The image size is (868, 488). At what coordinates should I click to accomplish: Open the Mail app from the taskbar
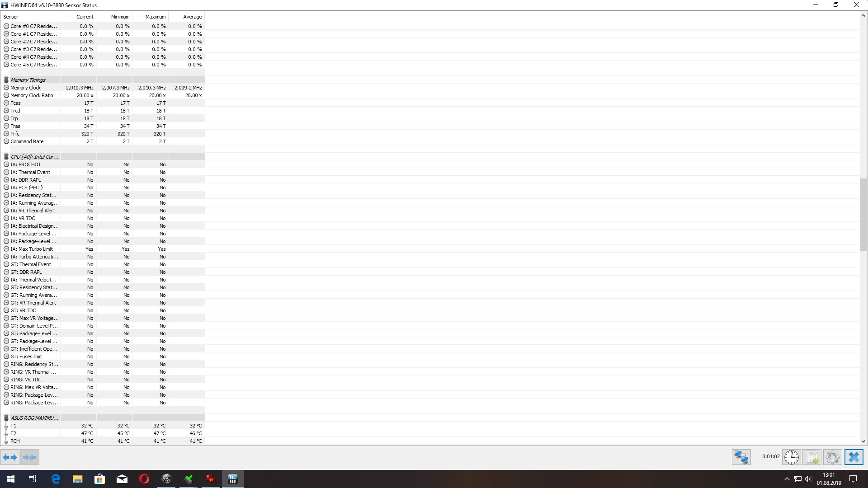click(x=122, y=479)
